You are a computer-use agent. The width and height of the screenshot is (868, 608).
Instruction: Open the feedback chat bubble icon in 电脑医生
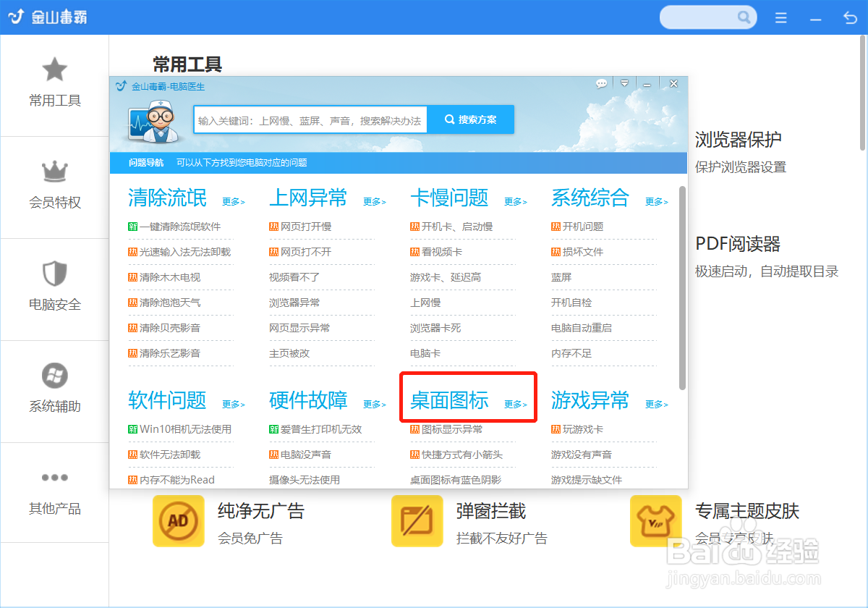click(602, 84)
